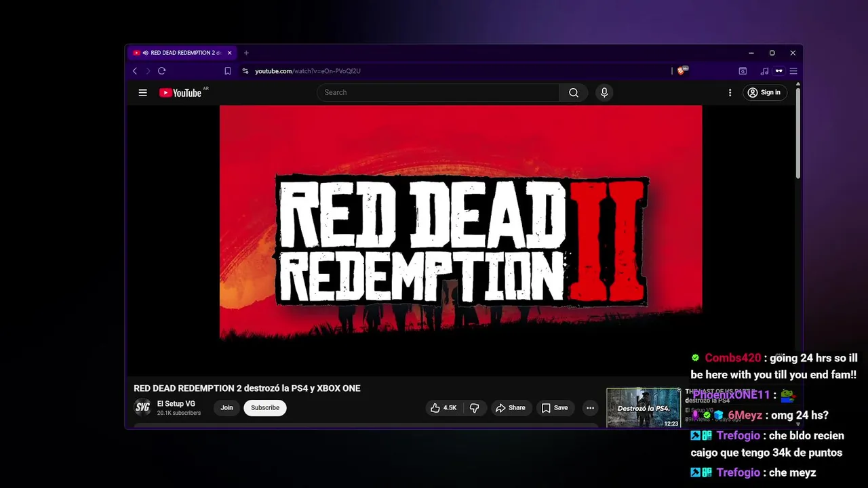This screenshot has width=868, height=488.
Task: Save the video to a playlist
Action: pyautogui.click(x=555, y=408)
